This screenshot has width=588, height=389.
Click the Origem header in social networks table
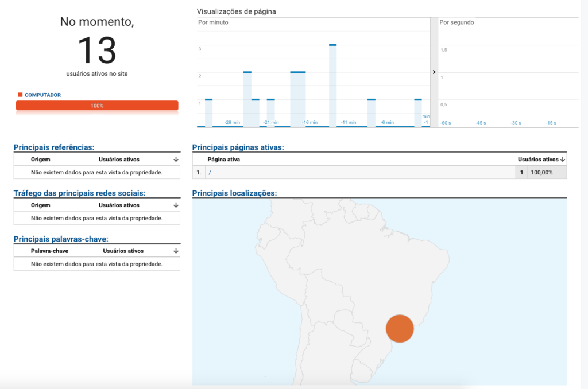pos(41,205)
